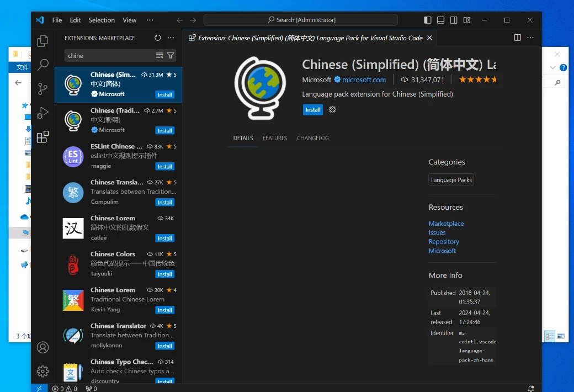Switch to the CHANGELOG tab
This screenshot has height=392, width=574.
pyautogui.click(x=313, y=138)
